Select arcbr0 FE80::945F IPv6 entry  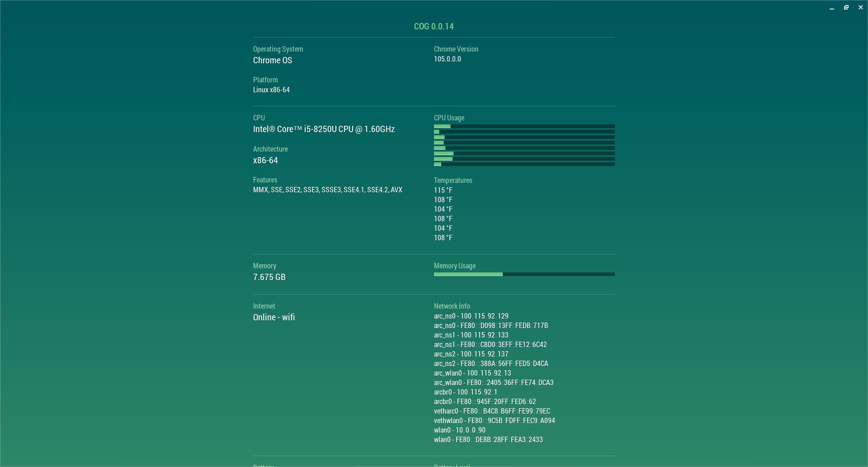(485, 401)
